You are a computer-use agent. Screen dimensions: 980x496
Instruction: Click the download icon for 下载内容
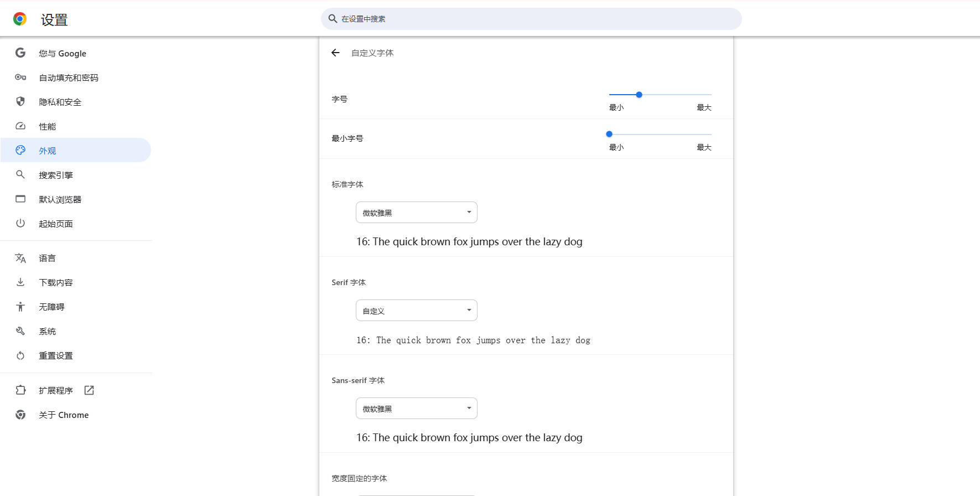[x=20, y=282]
